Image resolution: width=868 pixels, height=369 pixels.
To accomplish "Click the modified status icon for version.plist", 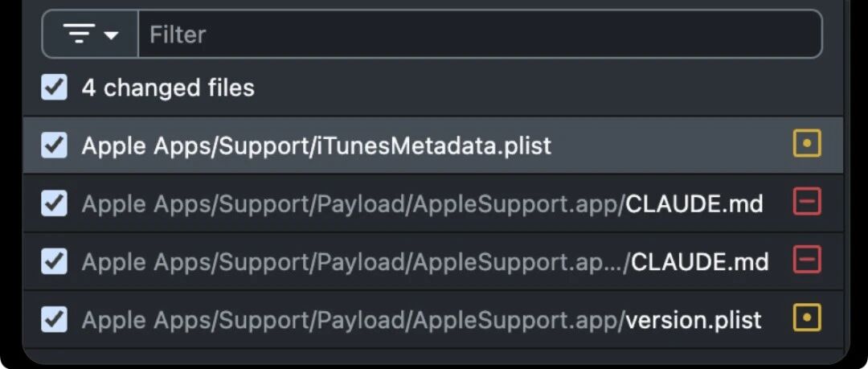I will pyautogui.click(x=807, y=318).
